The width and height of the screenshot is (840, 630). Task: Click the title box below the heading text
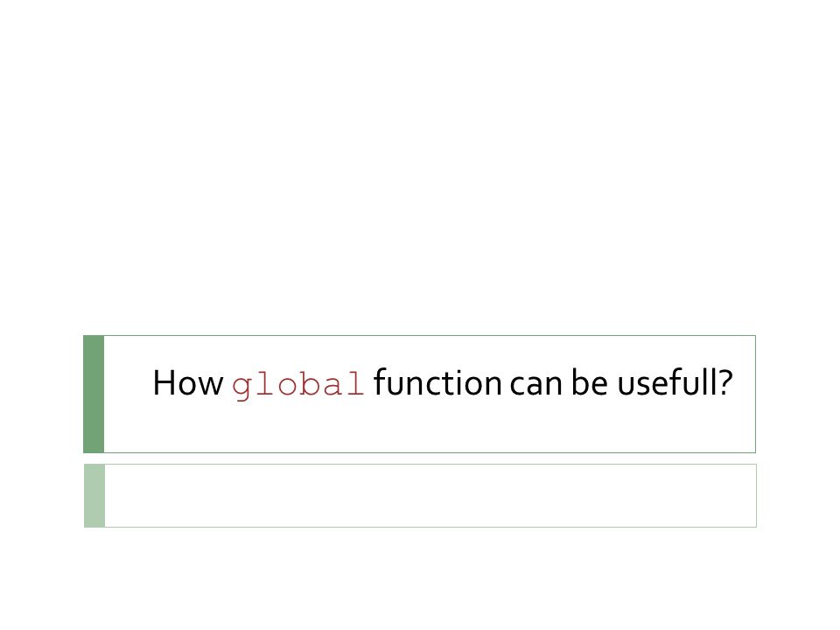430,429
